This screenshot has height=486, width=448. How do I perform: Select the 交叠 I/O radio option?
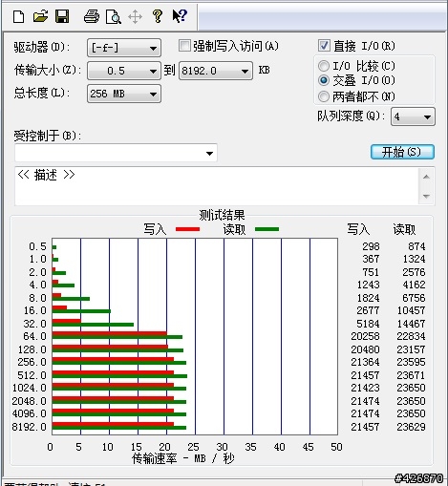(x=324, y=80)
